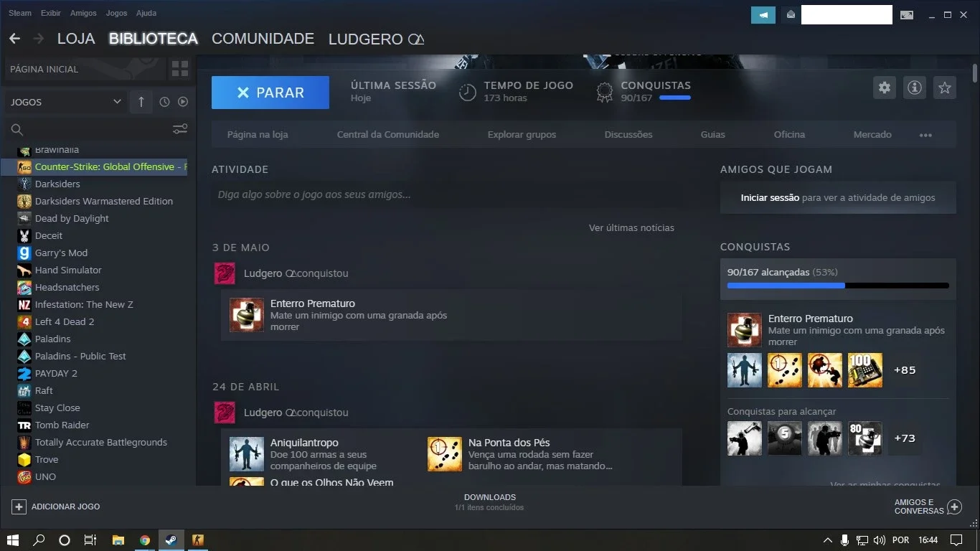The image size is (980, 551).
Task: Open the Amigos menu
Action: tap(83, 13)
